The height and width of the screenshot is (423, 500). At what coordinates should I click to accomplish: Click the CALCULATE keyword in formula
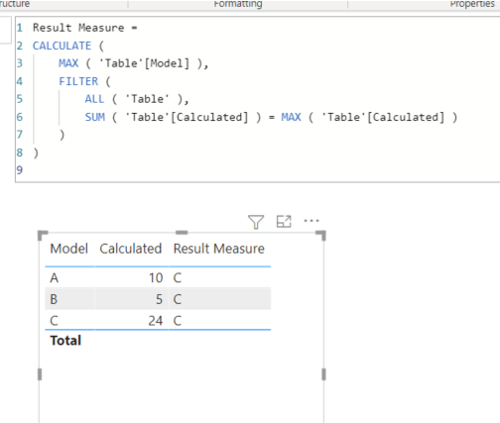(62, 46)
